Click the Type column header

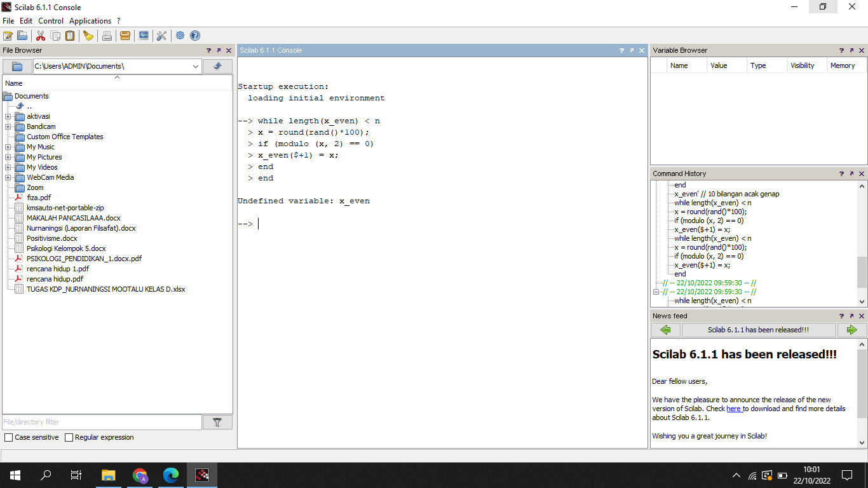coord(766,65)
